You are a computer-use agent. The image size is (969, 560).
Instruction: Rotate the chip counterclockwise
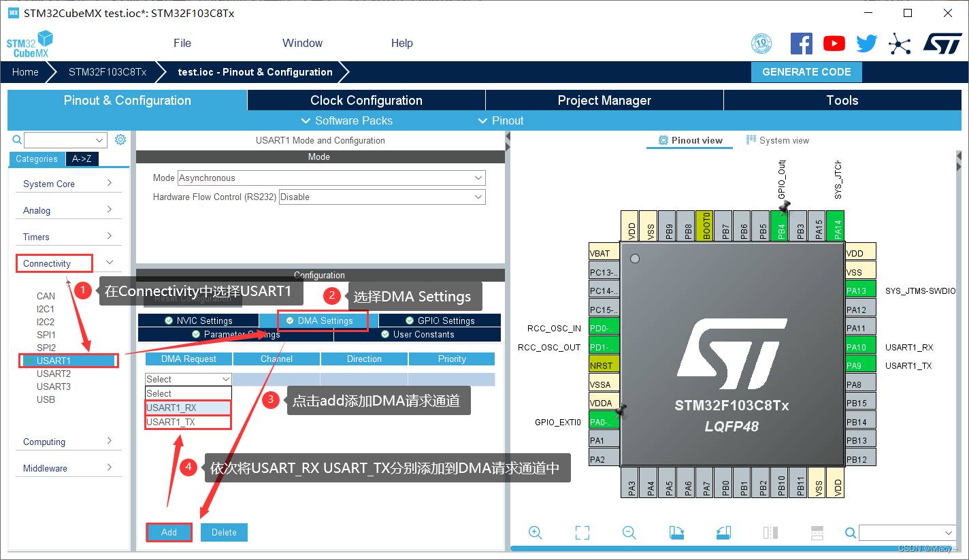click(723, 533)
